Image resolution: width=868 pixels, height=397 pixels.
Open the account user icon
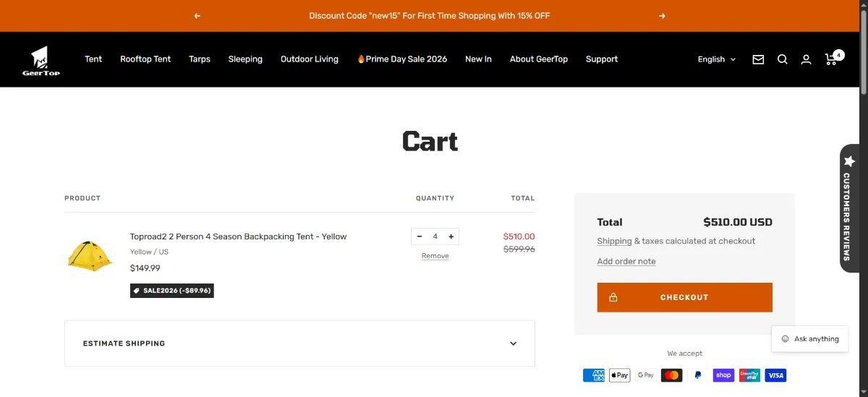point(806,59)
